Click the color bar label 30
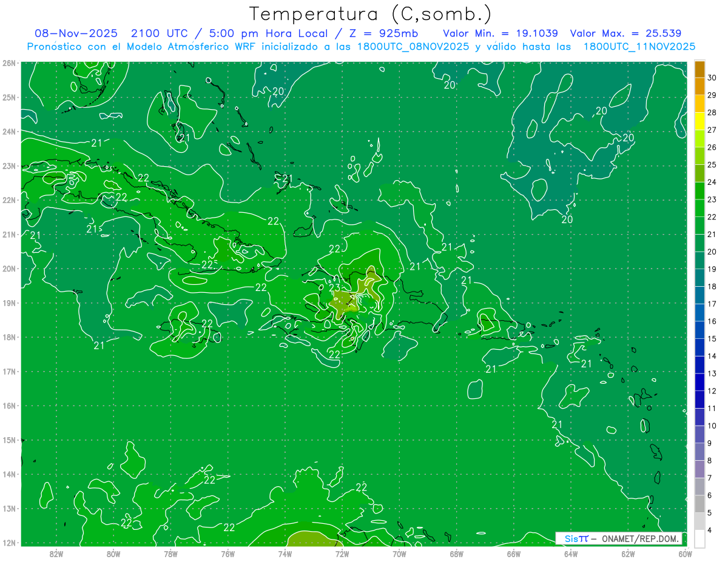 (x=712, y=78)
